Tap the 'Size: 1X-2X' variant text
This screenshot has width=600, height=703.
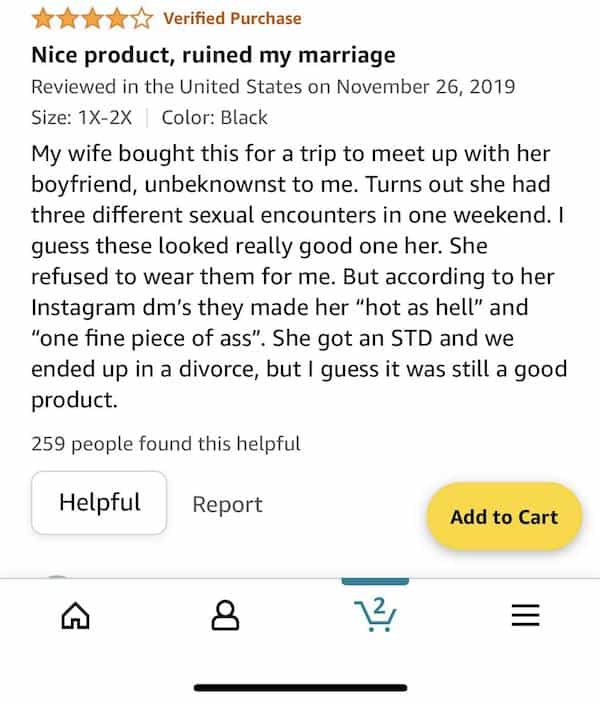tap(84, 117)
